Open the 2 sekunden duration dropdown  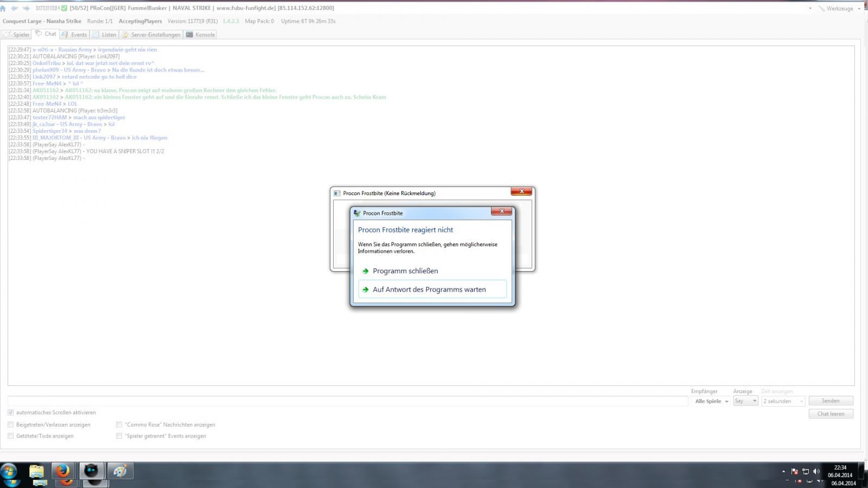pos(783,401)
